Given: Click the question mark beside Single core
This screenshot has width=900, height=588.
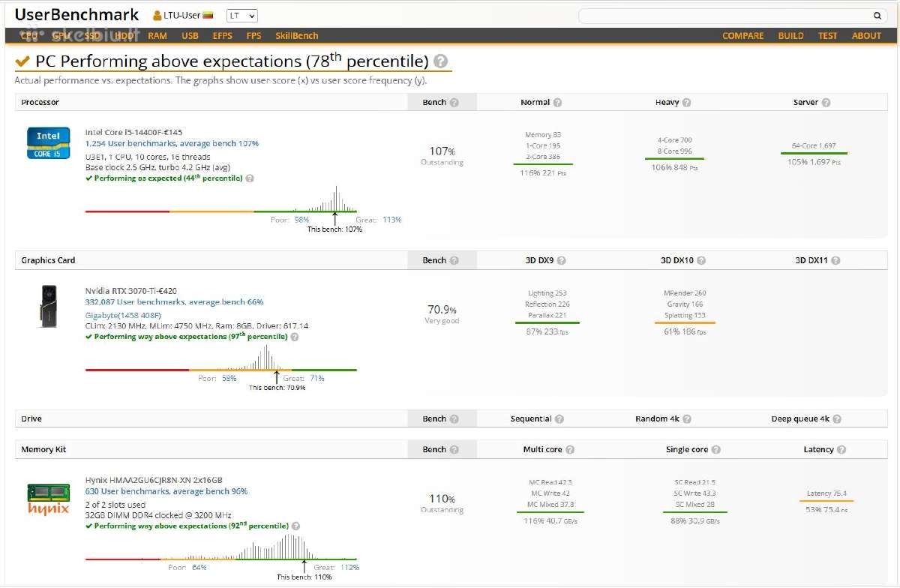Looking at the screenshot, I should click(715, 450).
